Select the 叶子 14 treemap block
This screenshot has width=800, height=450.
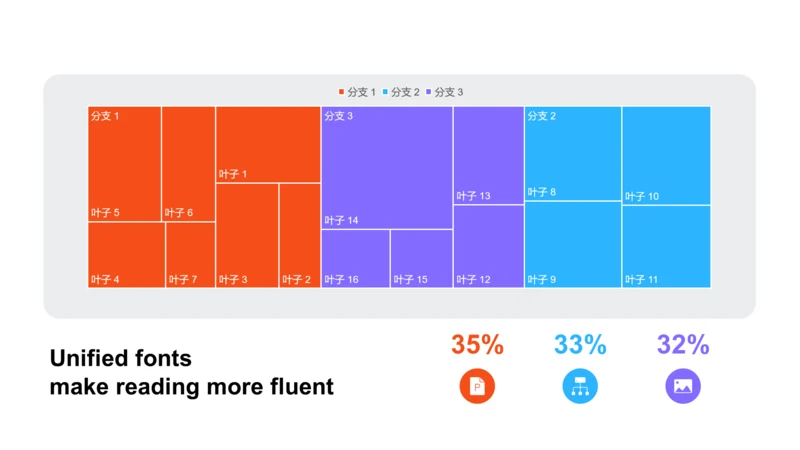[387, 168]
